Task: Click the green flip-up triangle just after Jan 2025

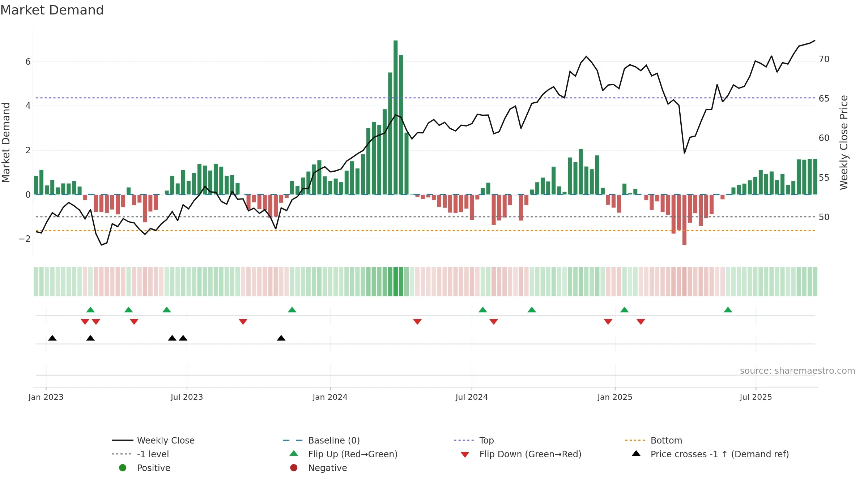Action: click(x=625, y=310)
